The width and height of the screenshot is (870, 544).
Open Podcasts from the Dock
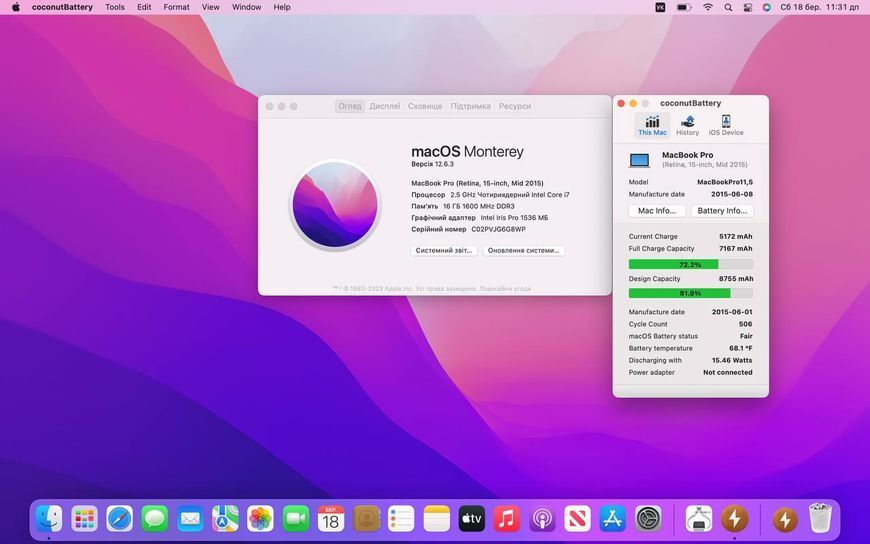pyautogui.click(x=542, y=519)
